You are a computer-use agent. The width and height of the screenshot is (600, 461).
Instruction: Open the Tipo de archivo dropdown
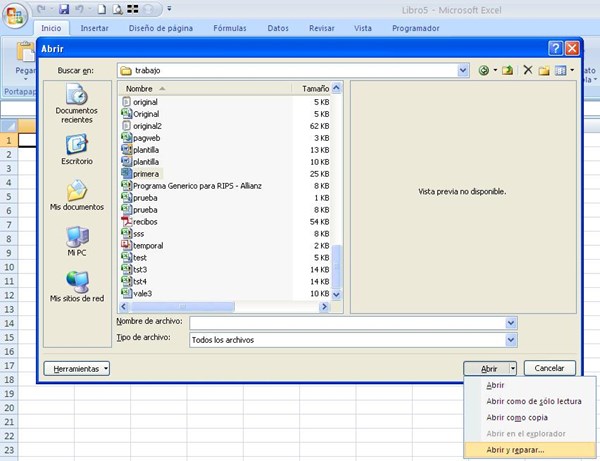[x=511, y=340]
